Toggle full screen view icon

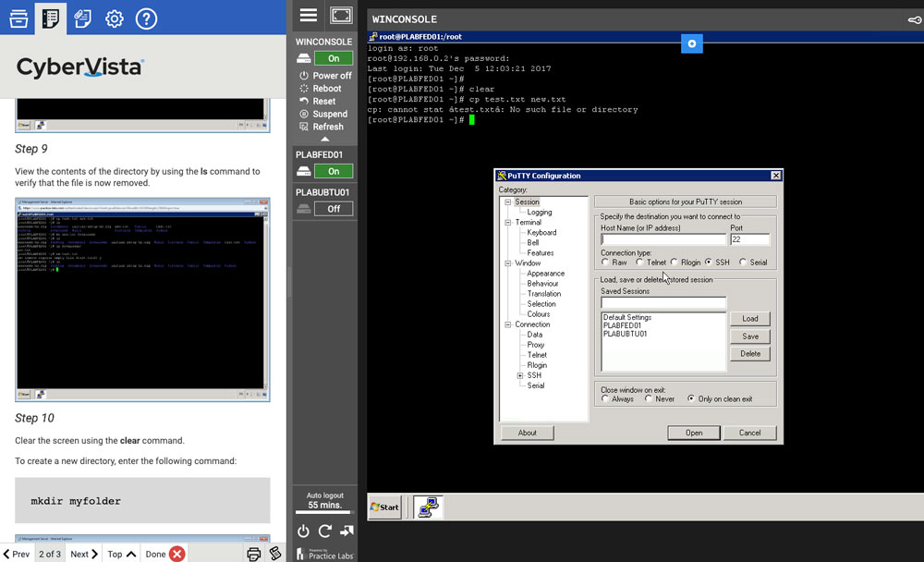[341, 16]
